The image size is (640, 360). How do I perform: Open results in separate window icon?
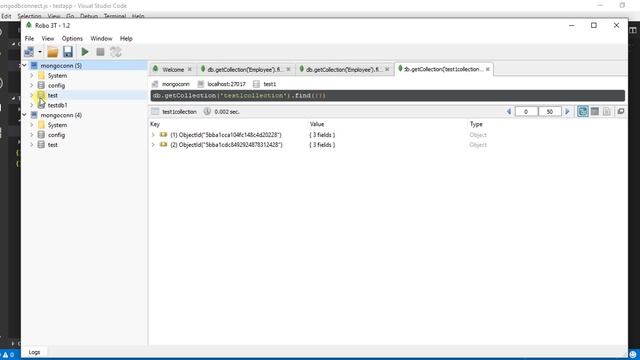point(621,111)
